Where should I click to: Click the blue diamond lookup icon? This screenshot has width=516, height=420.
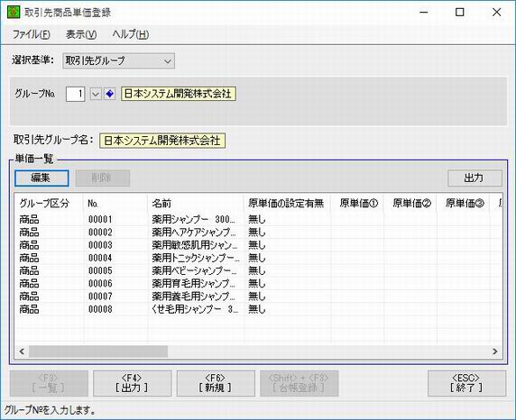(109, 94)
